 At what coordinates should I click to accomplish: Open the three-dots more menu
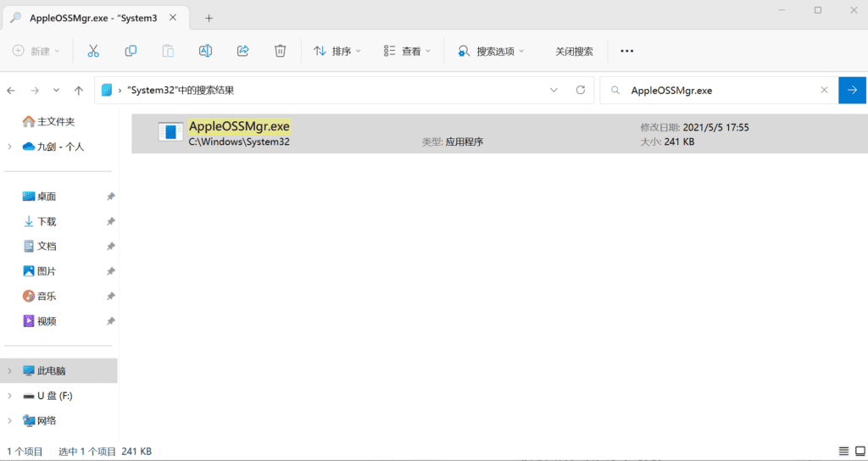[x=627, y=51]
